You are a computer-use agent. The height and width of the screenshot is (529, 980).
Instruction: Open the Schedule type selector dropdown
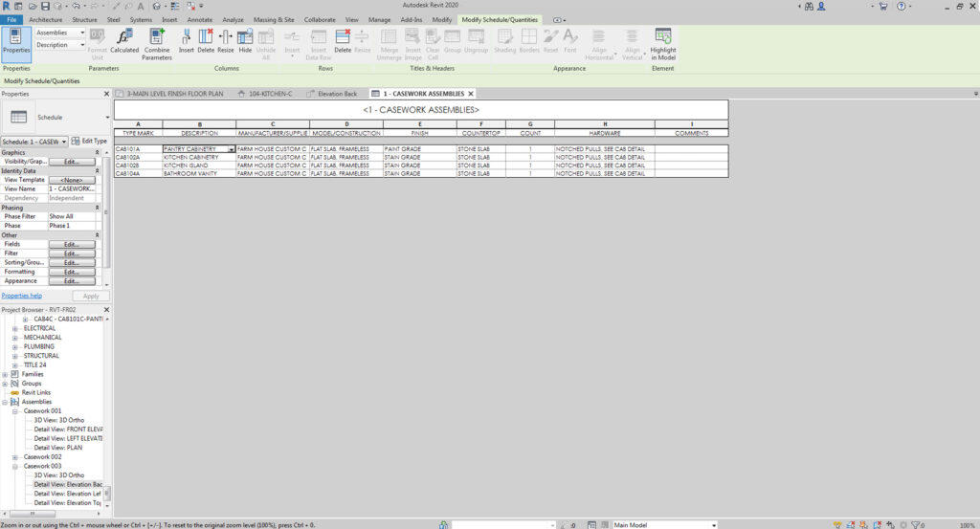click(x=107, y=118)
